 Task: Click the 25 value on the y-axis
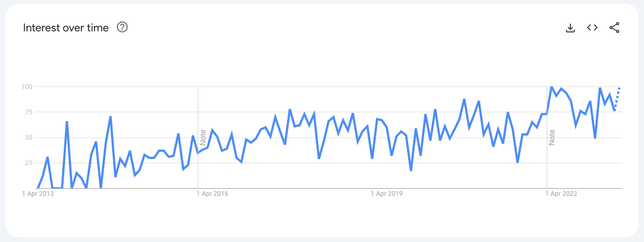[x=29, y=163]
